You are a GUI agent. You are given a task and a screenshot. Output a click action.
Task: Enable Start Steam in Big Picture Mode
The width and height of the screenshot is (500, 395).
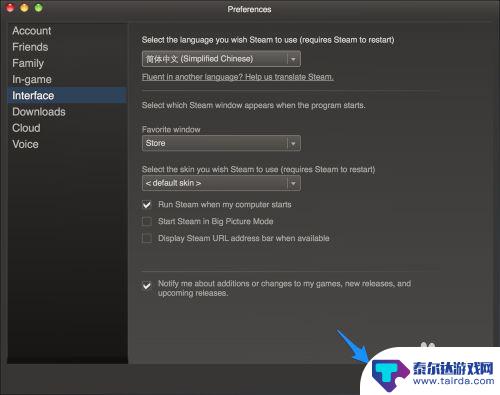147,221
